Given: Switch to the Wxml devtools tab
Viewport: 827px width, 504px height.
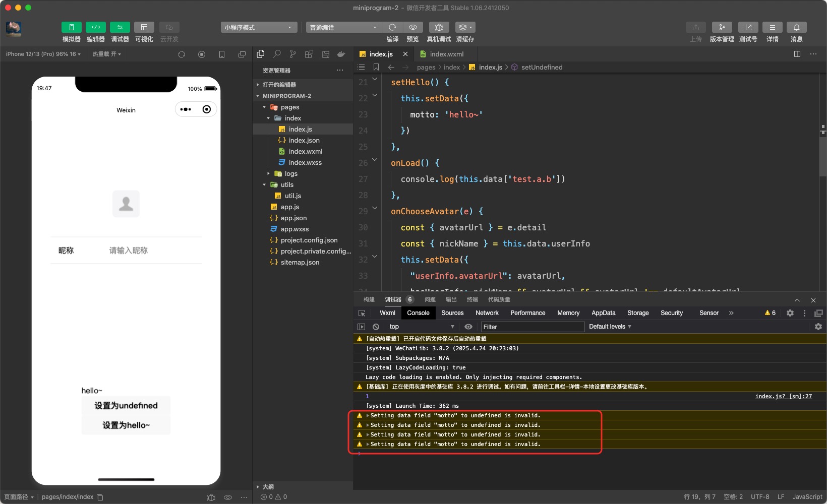Looking at the screenshot, I should click(x=387, y=313).
